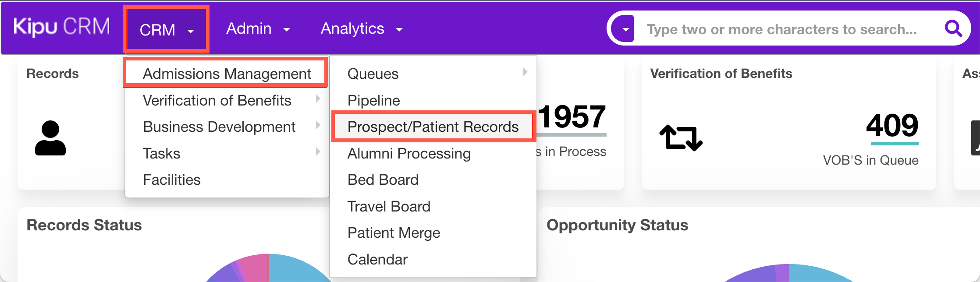Select Admissions Management menu item
980x282 pixels.
(x=227, y=74)
